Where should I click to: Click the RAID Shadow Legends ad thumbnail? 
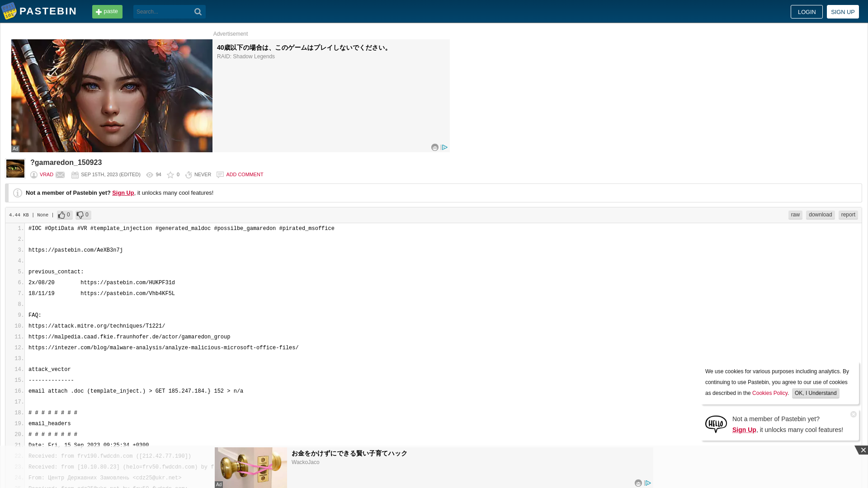(x=112, y=95)
